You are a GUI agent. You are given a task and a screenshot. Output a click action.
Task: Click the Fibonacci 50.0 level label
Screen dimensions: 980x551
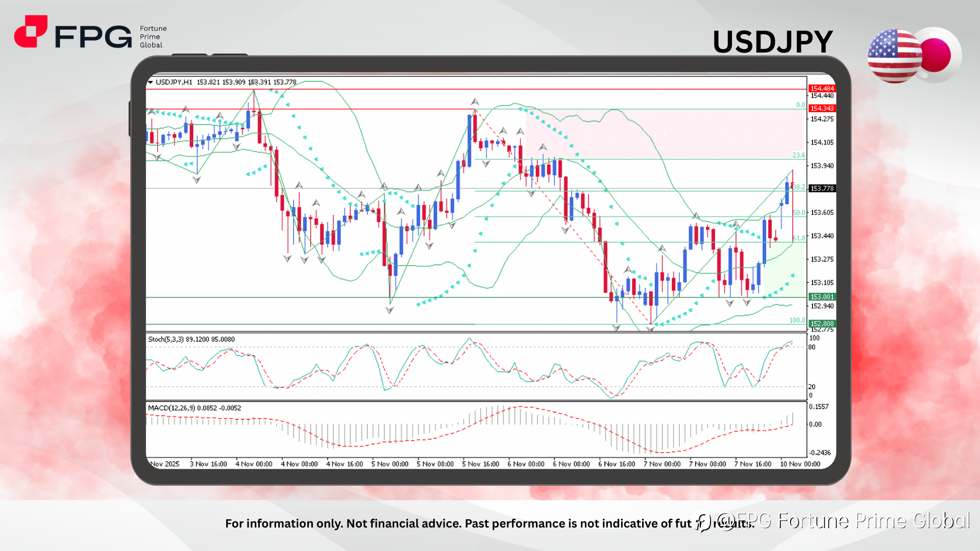pos(798,213)
